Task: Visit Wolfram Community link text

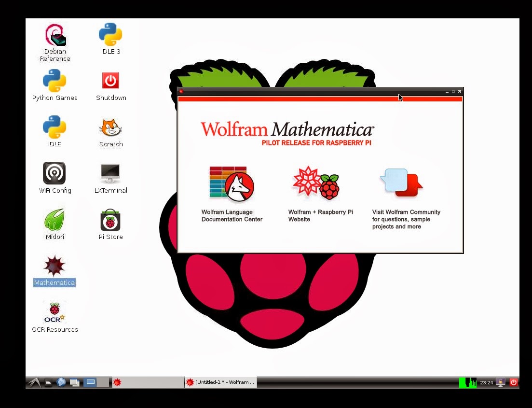Action: click(x=406, y=219)
